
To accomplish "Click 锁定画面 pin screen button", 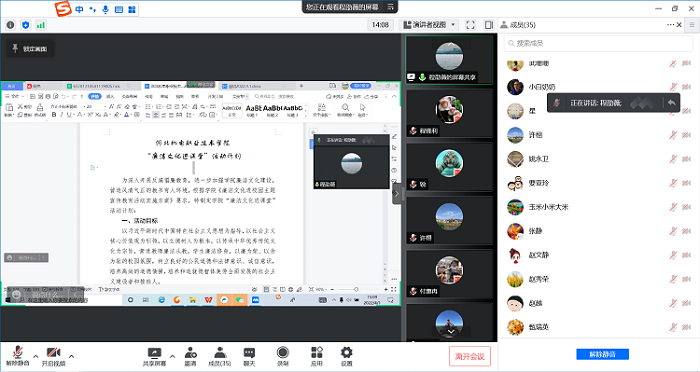I will [30, 49].
